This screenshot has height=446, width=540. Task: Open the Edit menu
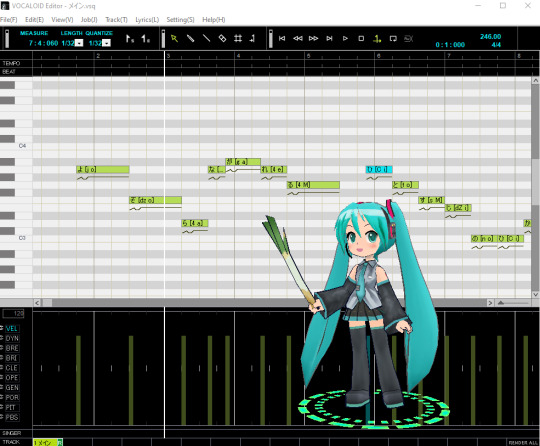[34, 20]
